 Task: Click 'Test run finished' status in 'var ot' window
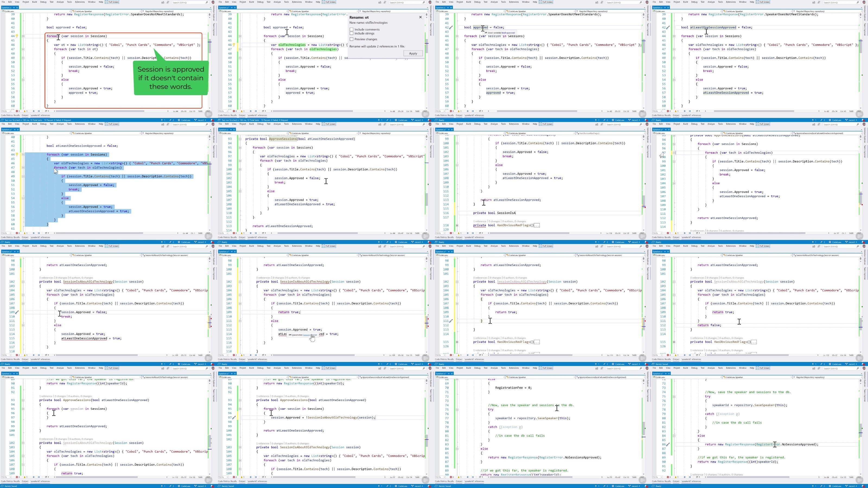37,120
